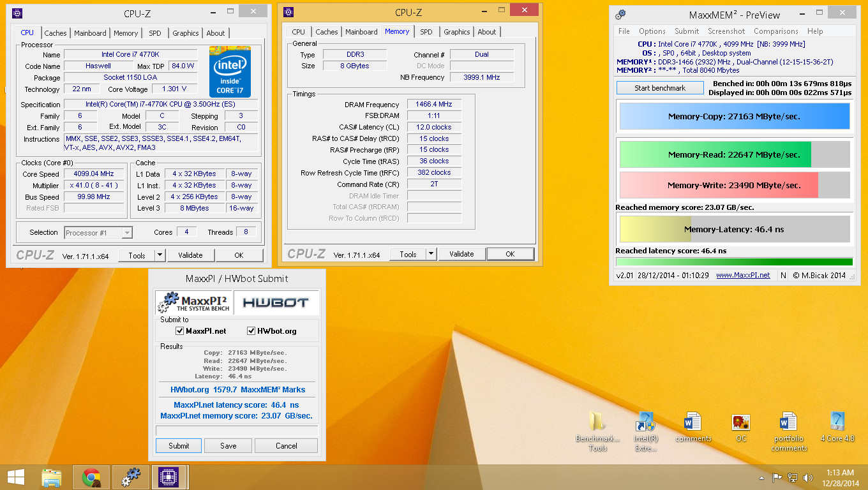This screenshot has width=868, height=490.
Task: Open the Screenshot menu in MaxxMEM²
Action: click(726, 31)
